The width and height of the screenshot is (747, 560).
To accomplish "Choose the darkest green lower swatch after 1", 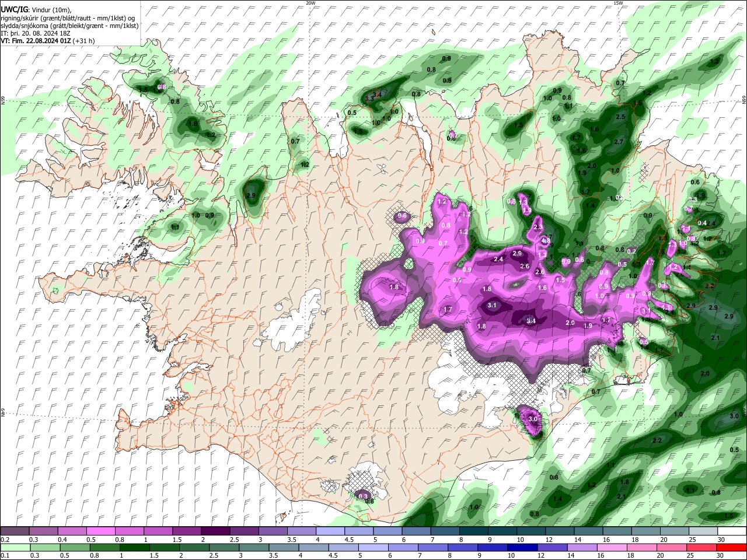I will (x=134, y=547).
